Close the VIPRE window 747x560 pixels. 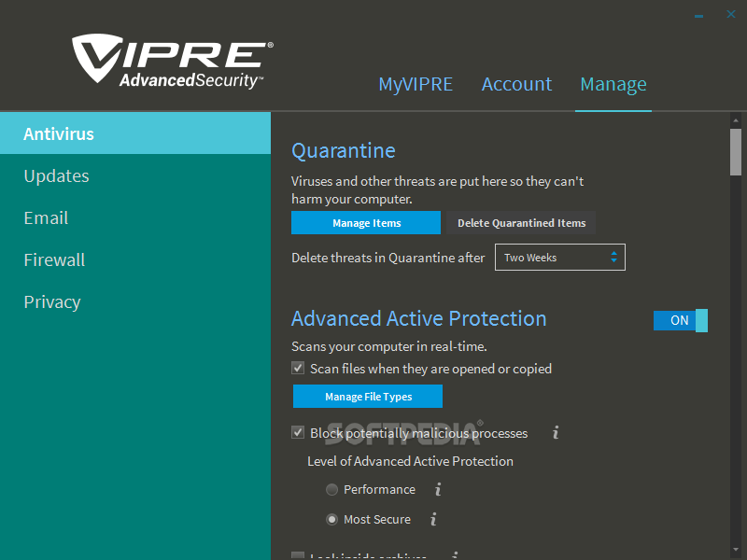coord(731,14)
